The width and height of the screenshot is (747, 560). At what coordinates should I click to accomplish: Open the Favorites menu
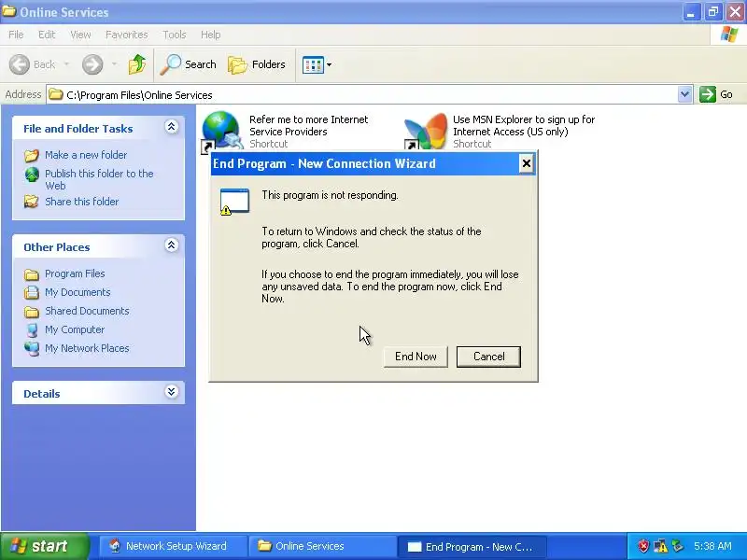[x=126, y=35]
